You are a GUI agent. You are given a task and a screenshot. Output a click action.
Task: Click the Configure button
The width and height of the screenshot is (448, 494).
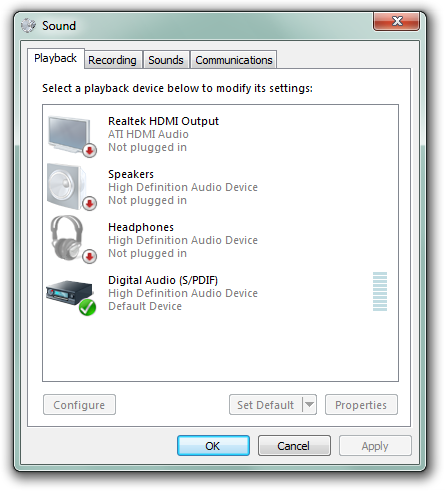(x=79, y=405)
